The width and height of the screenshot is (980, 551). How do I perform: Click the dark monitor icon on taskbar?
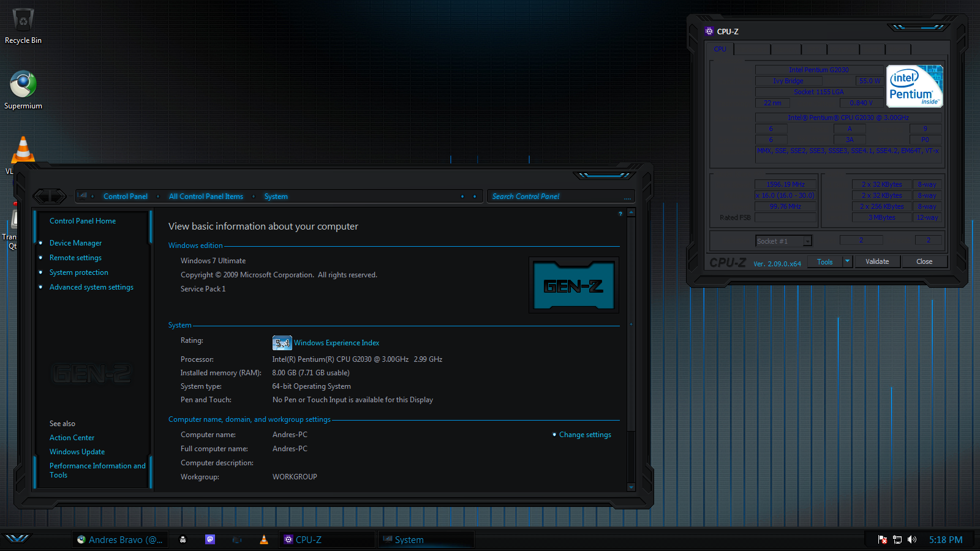click(237, 540)
